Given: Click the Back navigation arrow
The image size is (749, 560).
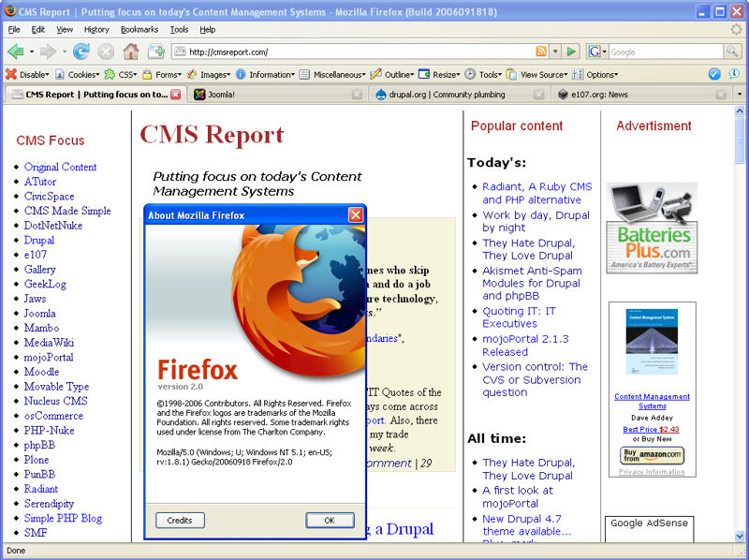Looking at the screenshot, I should (15, 52).
